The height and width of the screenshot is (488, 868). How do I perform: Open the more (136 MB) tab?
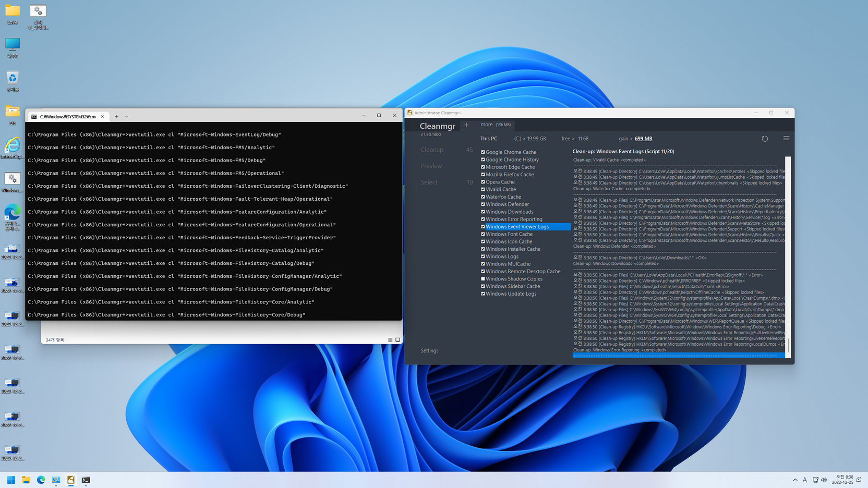[x=496, y=125]
